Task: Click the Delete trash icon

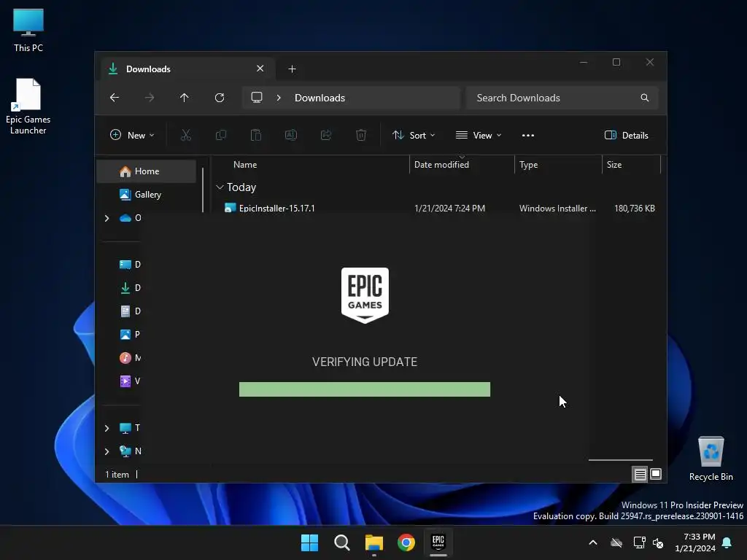Action: [x=361, y=135]
